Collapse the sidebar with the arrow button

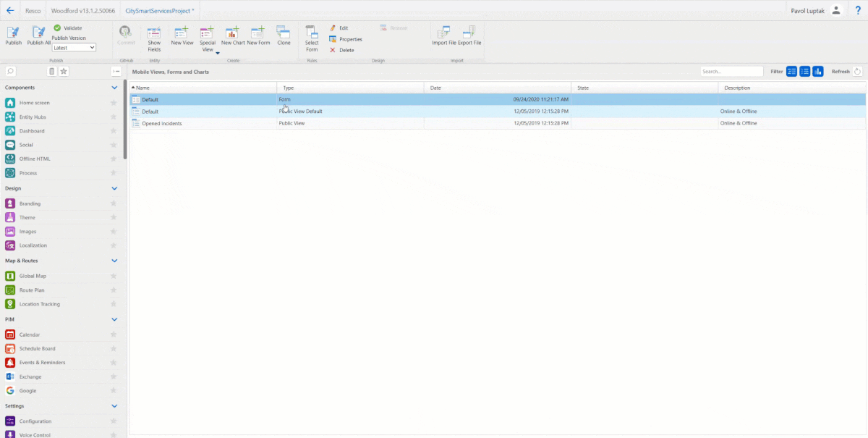[x=116, y=71]
